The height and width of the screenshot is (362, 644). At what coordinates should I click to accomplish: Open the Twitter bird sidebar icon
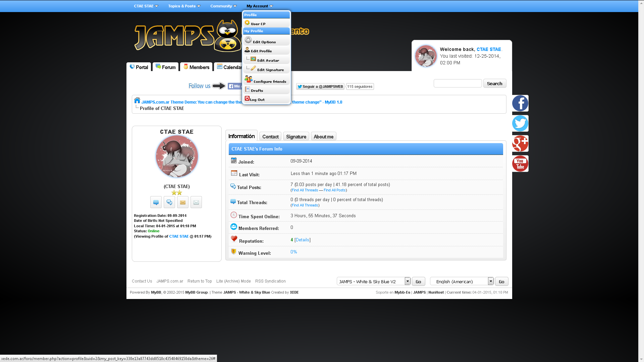click(x=520, y=123)
